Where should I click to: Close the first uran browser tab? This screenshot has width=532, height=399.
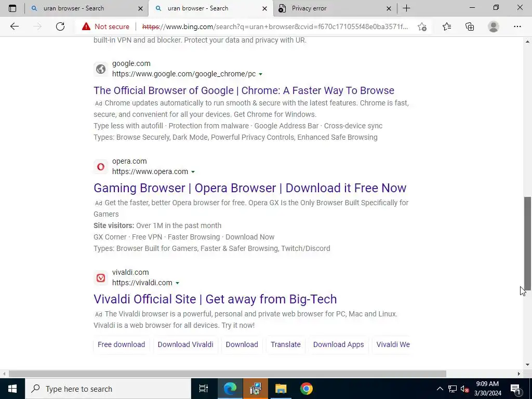[140, 9]
